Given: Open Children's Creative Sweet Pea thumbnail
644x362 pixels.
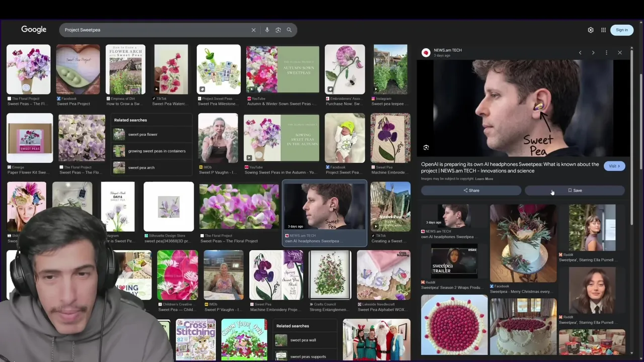Looking at the screenshot, I should [x=177, y=275].
